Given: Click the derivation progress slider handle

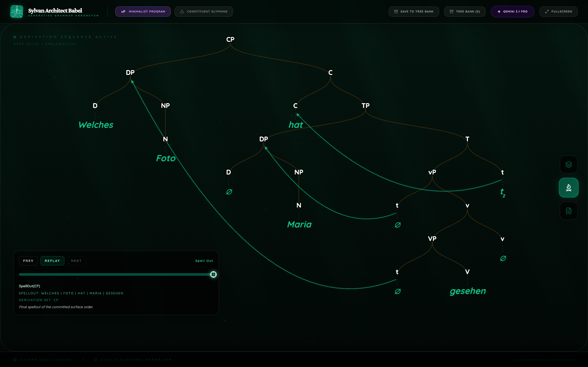Looking at the screenshot, I should pos(213,274).
